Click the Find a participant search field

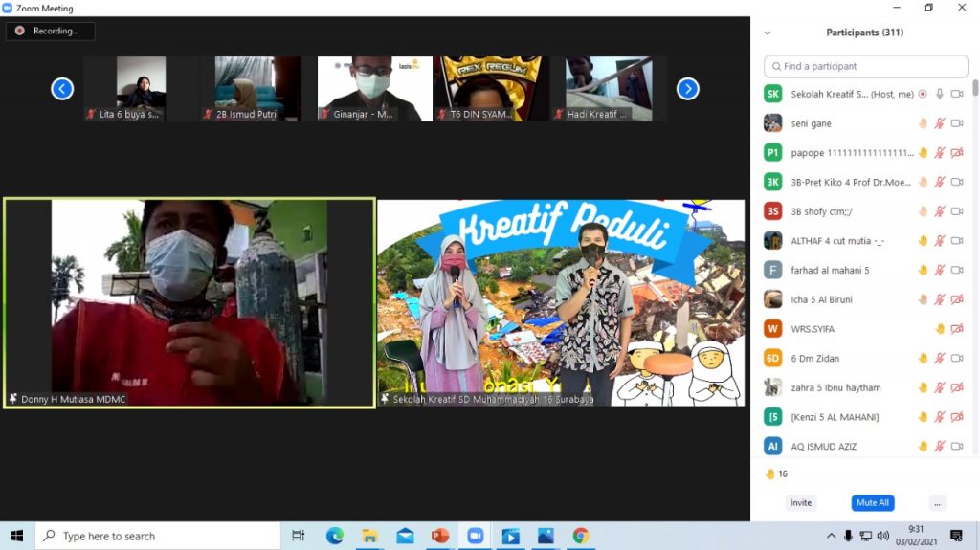pyautogui.click(x=866, y=66)
